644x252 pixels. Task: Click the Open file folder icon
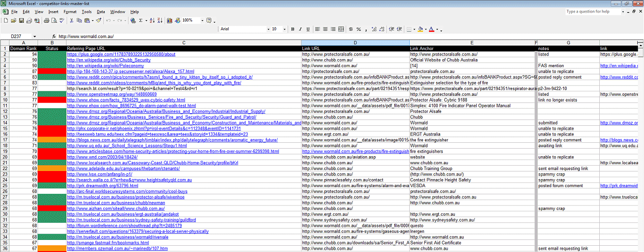14,20
